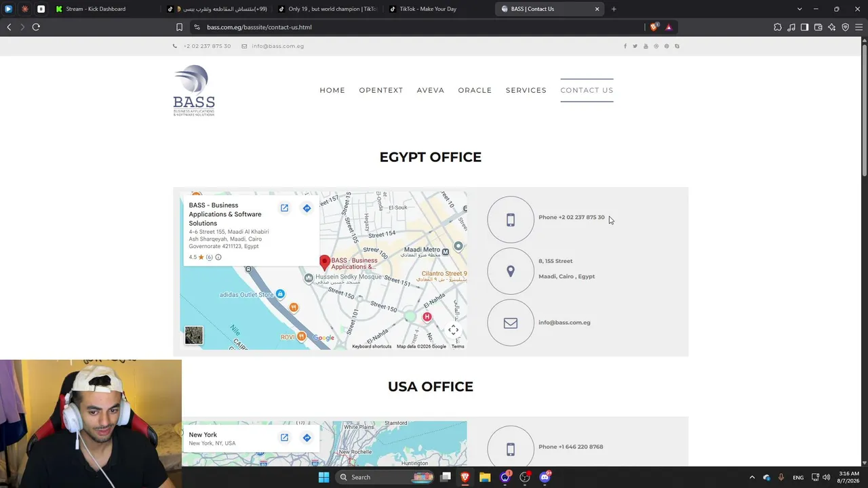Open the Windows Start menu
The height and width of the screenshot is (488, 868).
point(323,477)
